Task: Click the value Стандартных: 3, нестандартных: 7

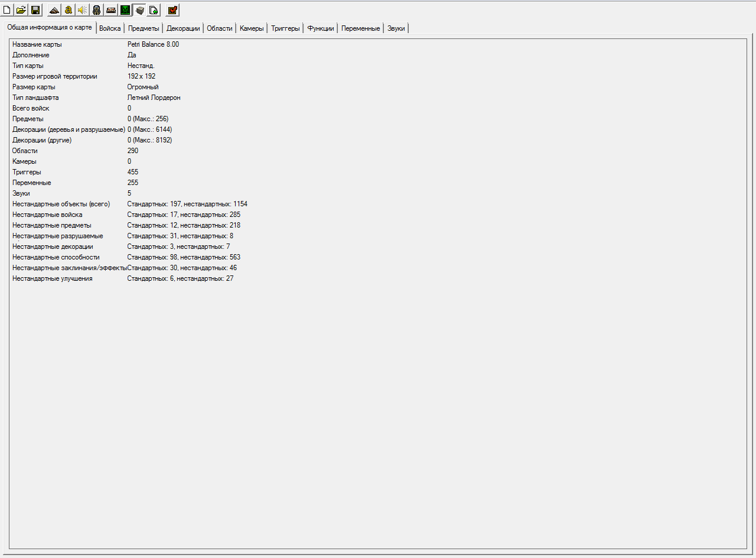Action: (178, 246)
